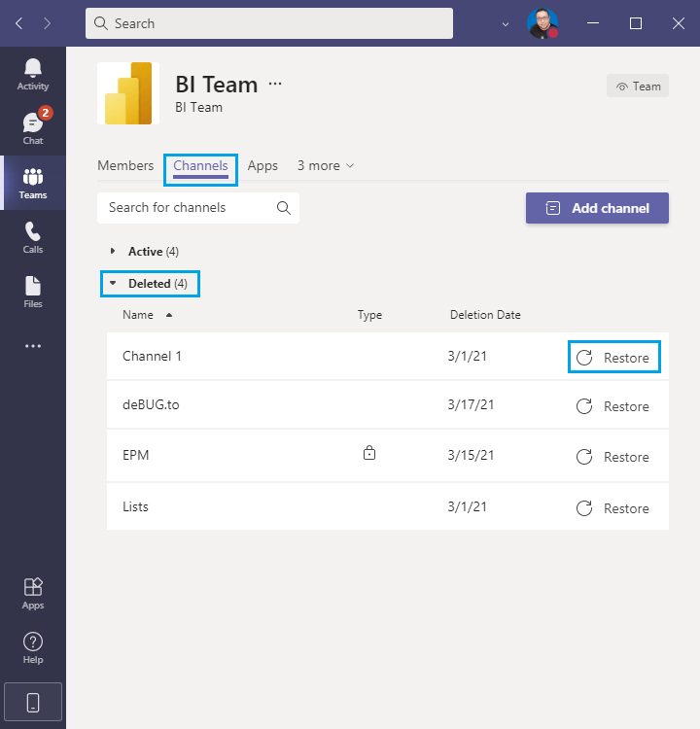700x729 pixels.
Task: Click the back navigation arrow
Action: coord(19,23)
